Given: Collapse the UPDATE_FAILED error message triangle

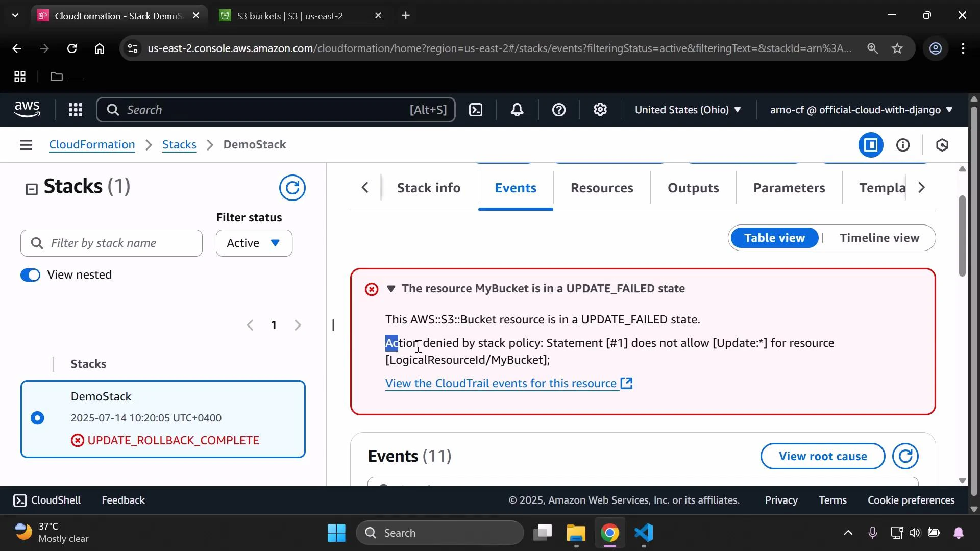Looking at the screenshot, I should [391, 289].
